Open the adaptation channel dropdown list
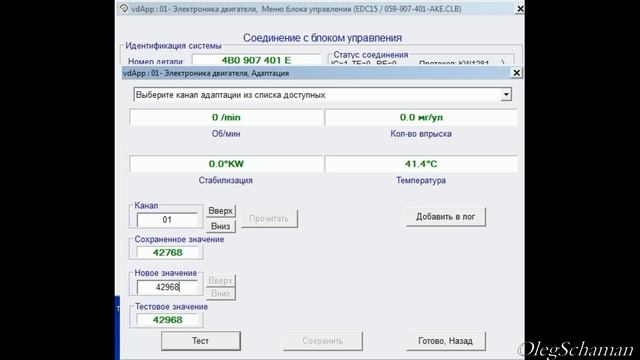640x360 pixels. [322, 95]
